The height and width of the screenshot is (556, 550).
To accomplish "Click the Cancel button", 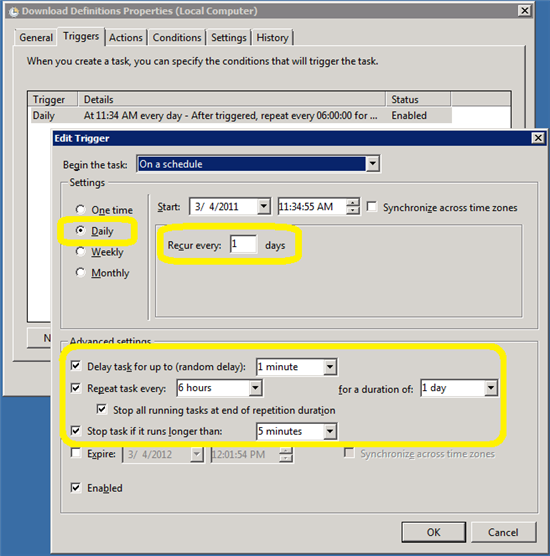I will pos(503,532).
